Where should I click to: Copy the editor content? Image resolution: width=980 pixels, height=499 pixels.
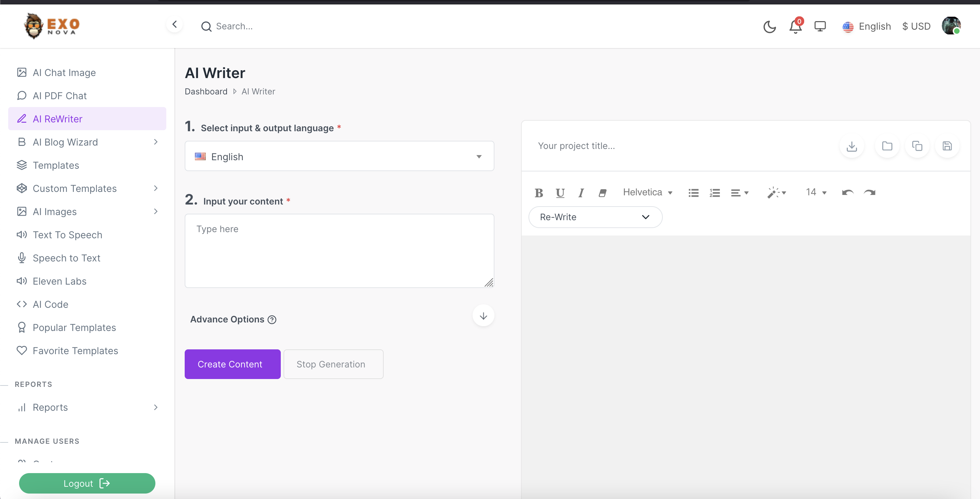tap(917, 146)
